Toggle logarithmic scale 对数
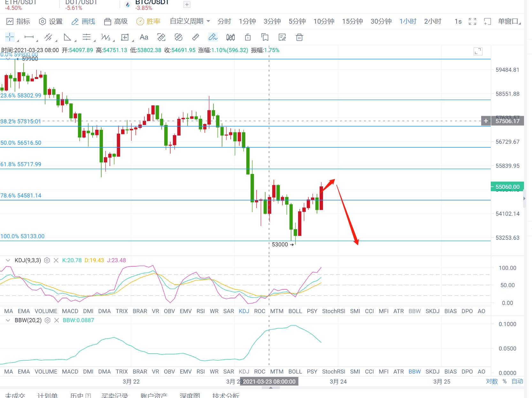 tap(492, 381)
